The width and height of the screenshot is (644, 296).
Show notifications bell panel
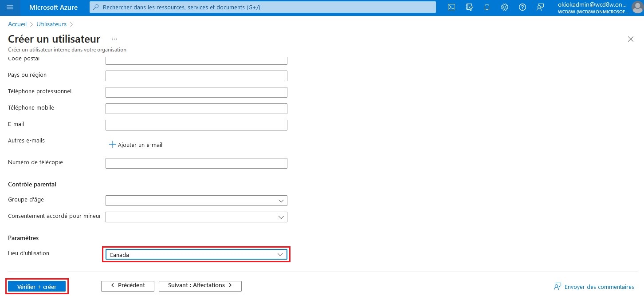(x=487, y=8)
